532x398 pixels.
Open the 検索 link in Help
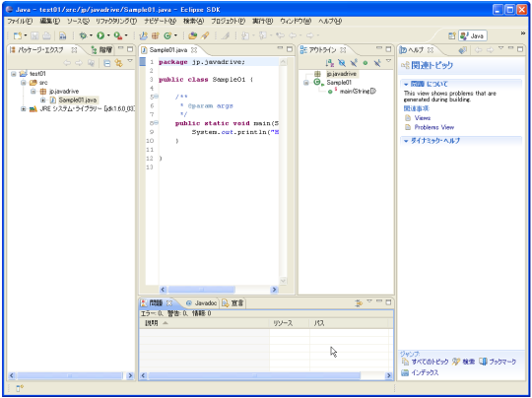(468, 362)
